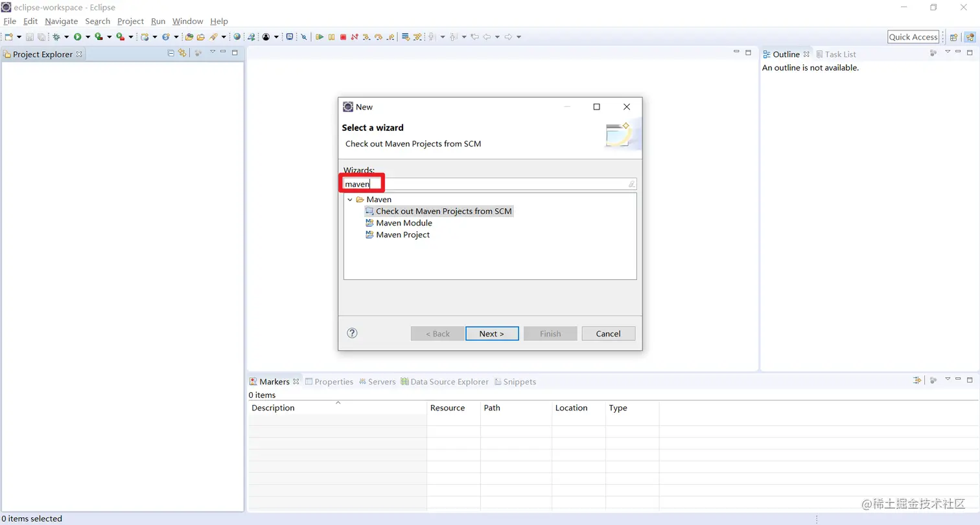Open the New file dropdown arrow
The width and height of the screenshot is (980, 525).
point(19,37)
